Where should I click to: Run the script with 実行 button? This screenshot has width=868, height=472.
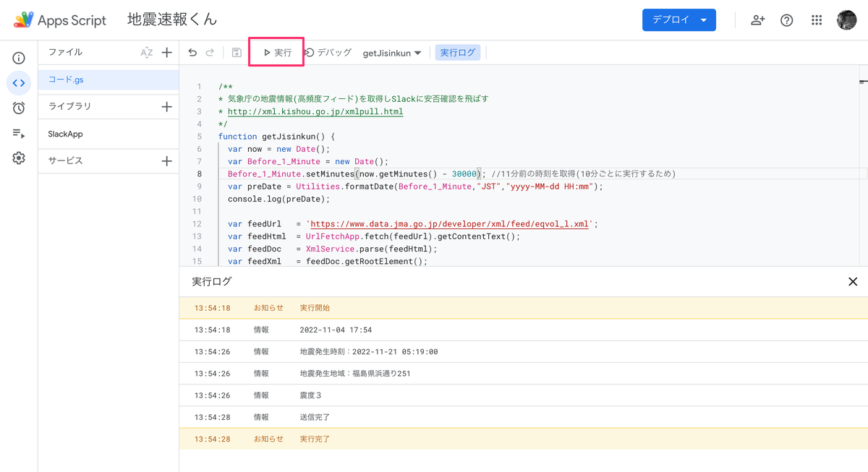(277, 53)
